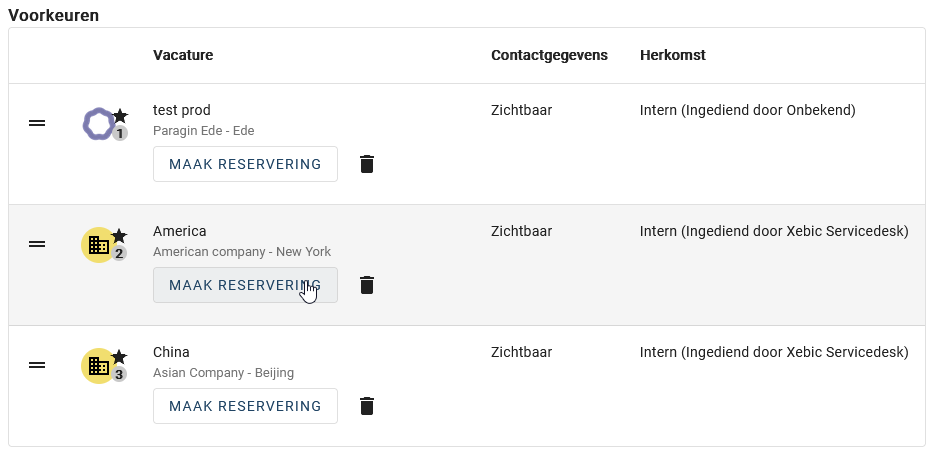Remove China preference via trash icon

367,406
